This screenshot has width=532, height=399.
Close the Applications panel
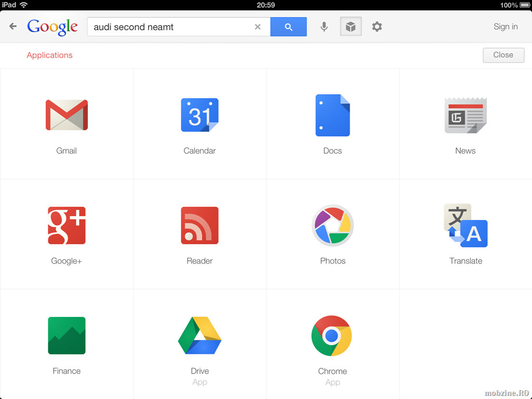[x=503, y=55]
